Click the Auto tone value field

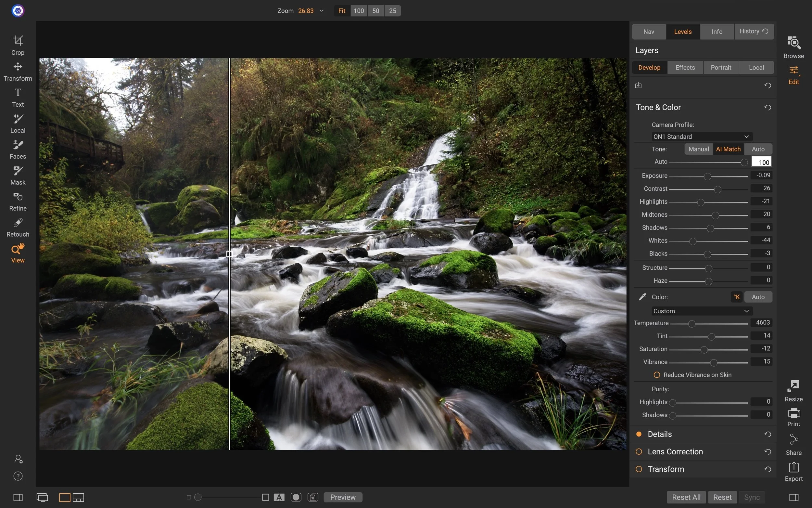pos(762,162)
